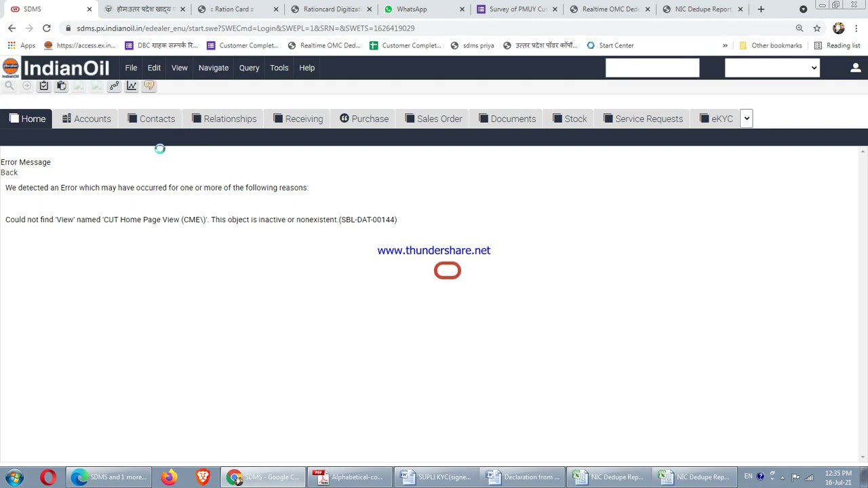Switch to the Receiving tab
Image resolution: width=868 pixels, height=488 pixels.
pyautogui.click(x=298, y=119)
